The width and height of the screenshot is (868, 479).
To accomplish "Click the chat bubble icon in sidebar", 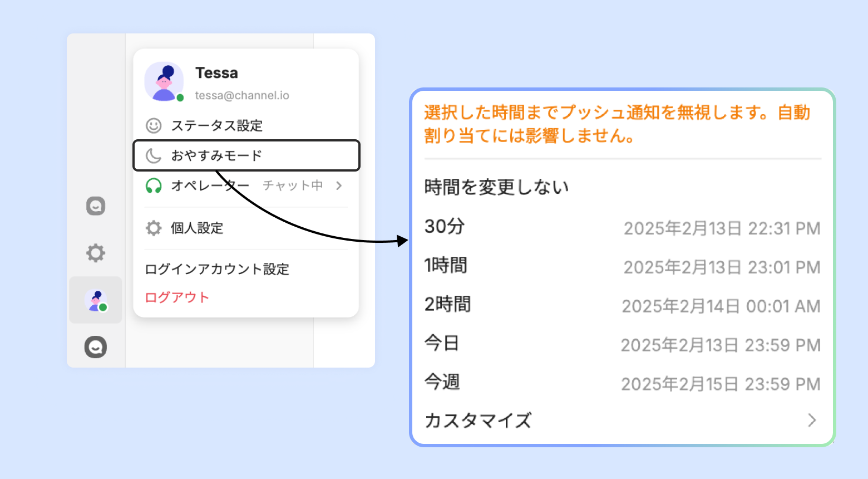I will coord(96,206).
